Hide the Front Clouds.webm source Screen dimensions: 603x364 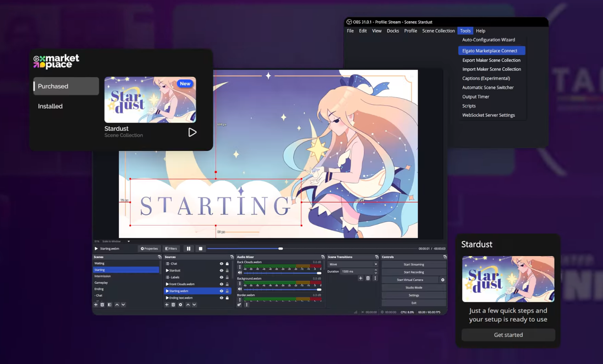click(221, 284)
